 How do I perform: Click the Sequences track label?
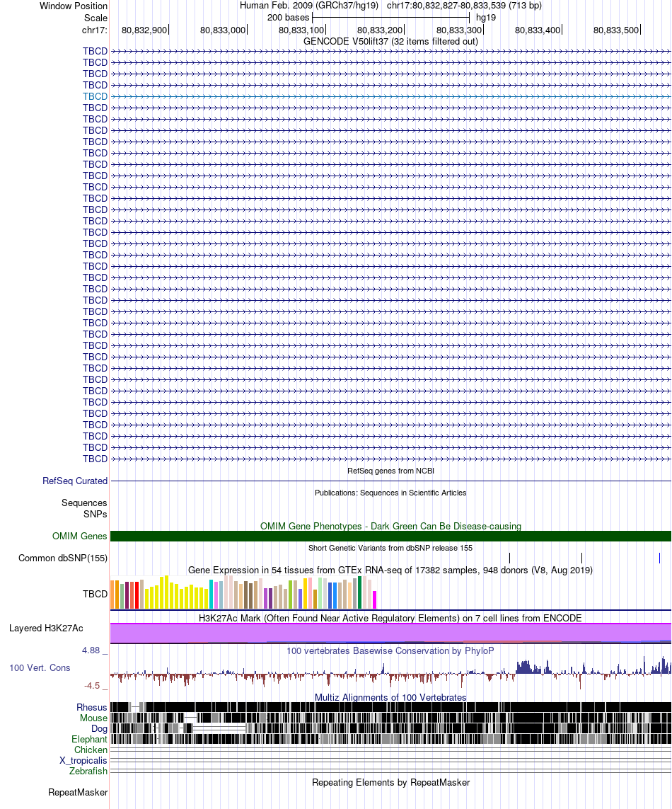point(84,503)
